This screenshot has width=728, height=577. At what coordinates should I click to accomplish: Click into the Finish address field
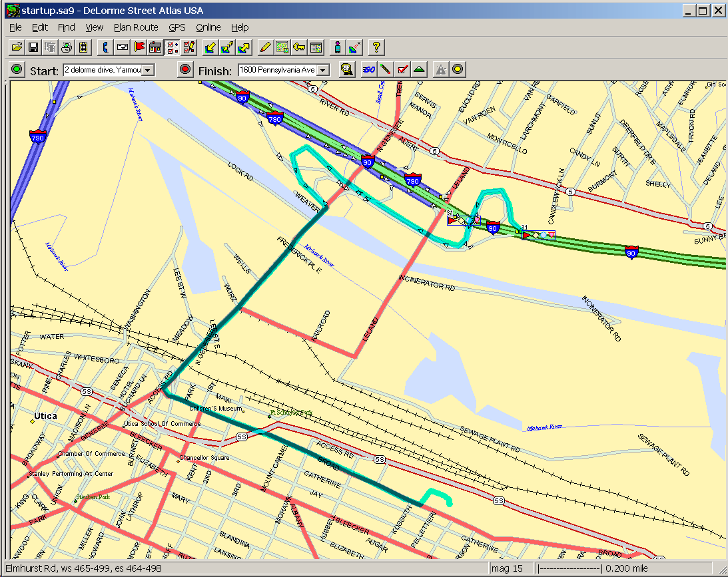(x=278, y=70)
